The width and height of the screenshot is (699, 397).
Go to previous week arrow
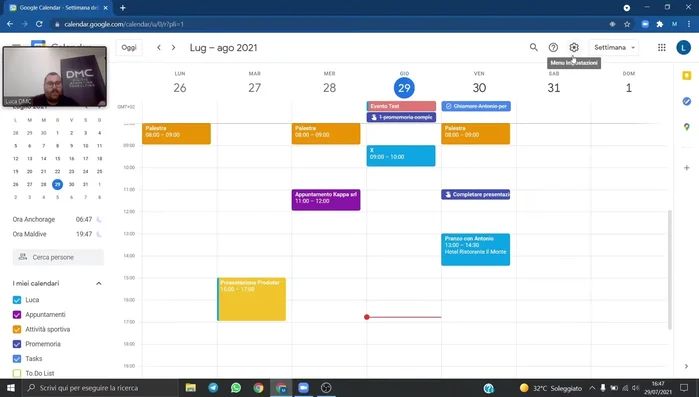(x=159, y=47)
